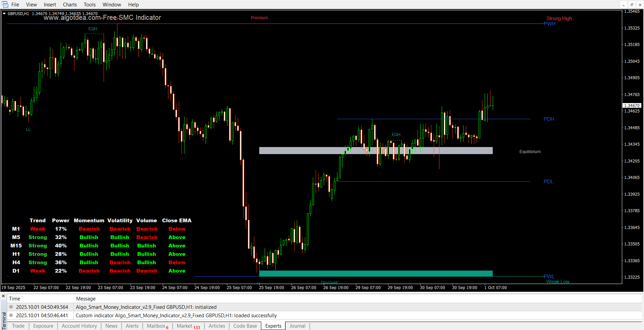Open the Mailbox tab with 6 unread
Screen dimensions: 644x330
(157, 326)
